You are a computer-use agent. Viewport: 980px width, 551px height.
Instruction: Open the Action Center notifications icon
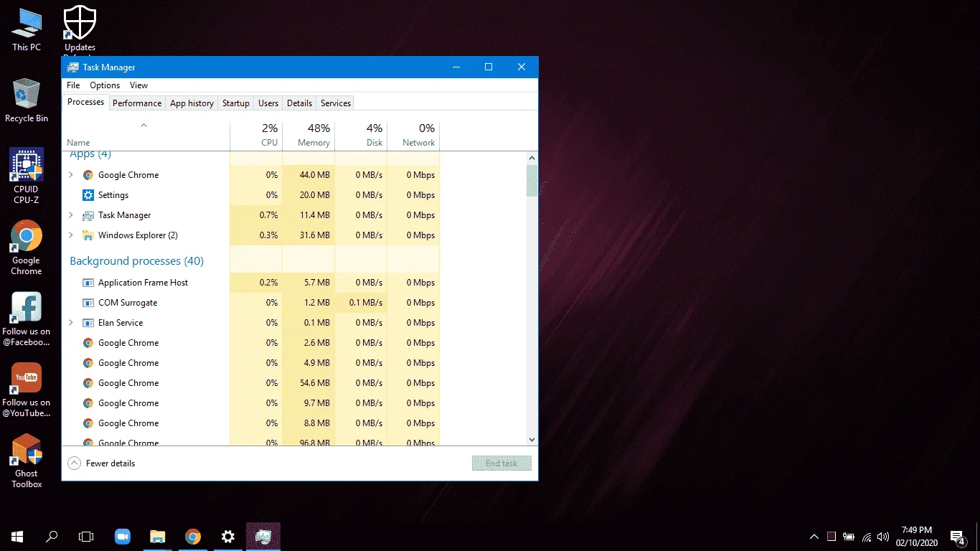[957, 537]
